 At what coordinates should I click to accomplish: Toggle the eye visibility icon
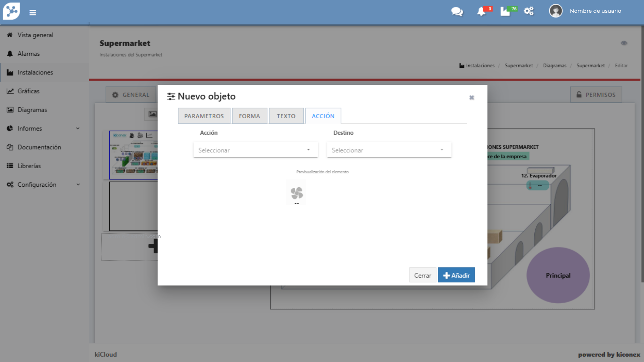tap(624, 43)
